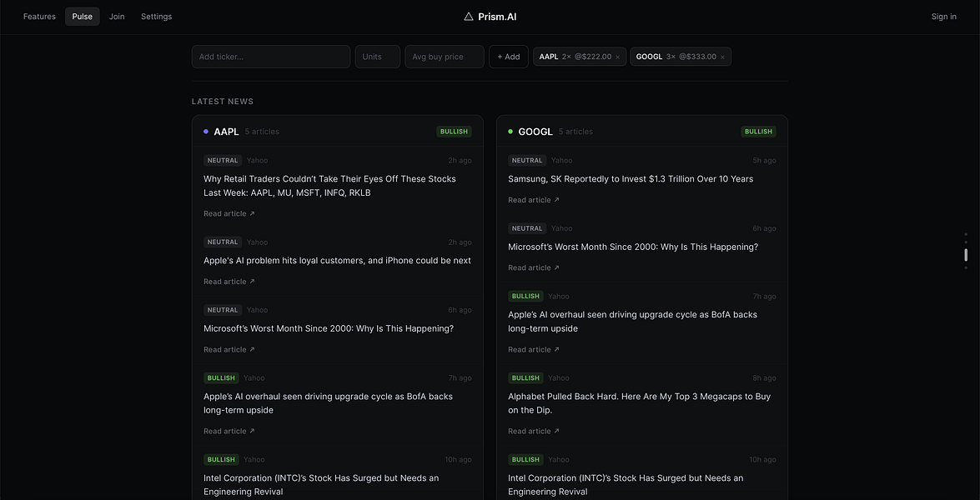This screenshot has width=980, height=500.
Task: Click the BULLISH badge in AAPL header
Action: (x=454, y=132)
